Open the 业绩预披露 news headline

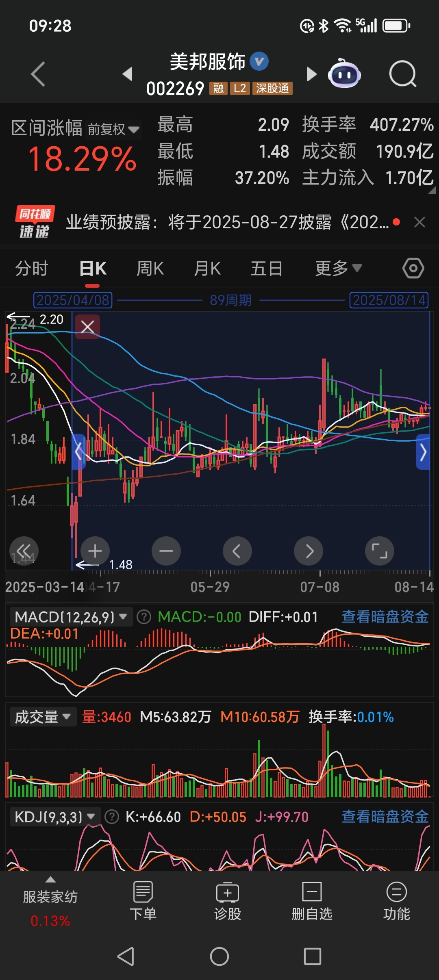coord(228,222)
